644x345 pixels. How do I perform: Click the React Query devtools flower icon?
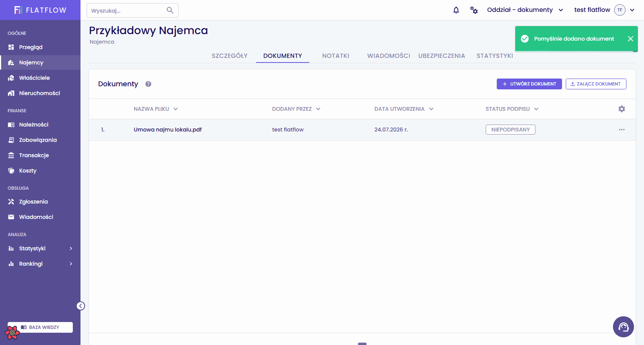tap(12, 333)
